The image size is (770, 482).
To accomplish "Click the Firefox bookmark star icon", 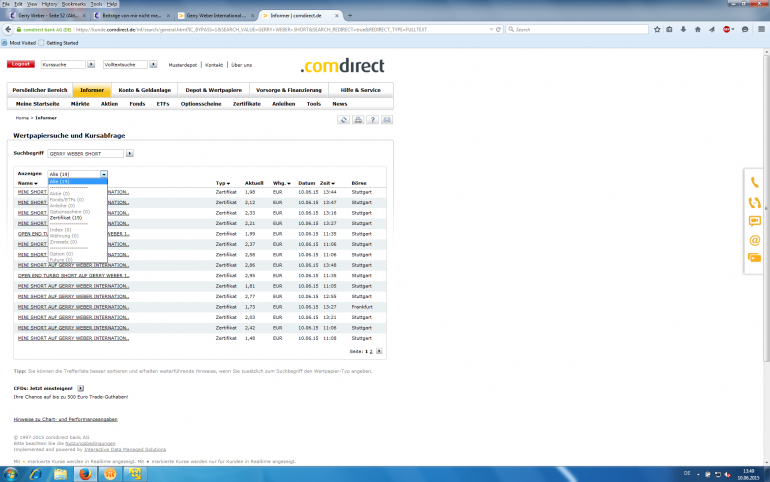I will (x=657, y=29).
